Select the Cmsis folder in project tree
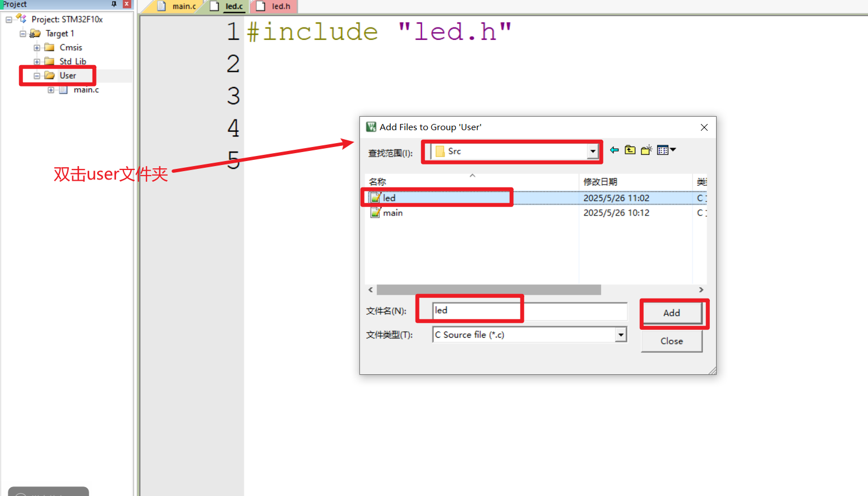The height and width of the screenshot is (496, 868). (71, 48)
